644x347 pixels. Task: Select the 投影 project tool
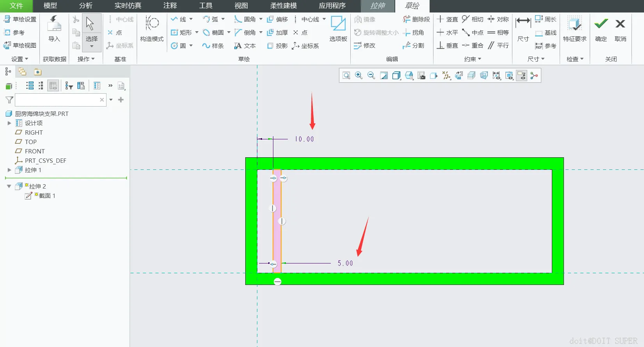[x=277, y=46]
